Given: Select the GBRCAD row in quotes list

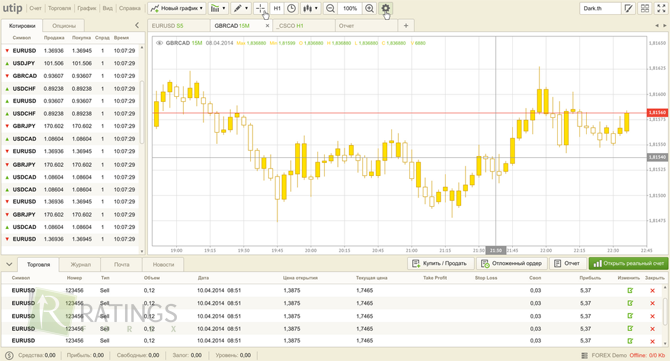Looking at the screenshot, I should 71,76.
